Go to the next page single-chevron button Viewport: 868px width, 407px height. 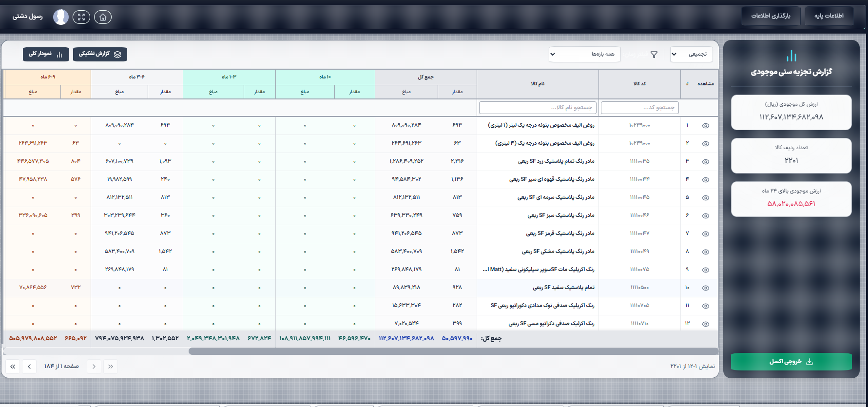29,367
